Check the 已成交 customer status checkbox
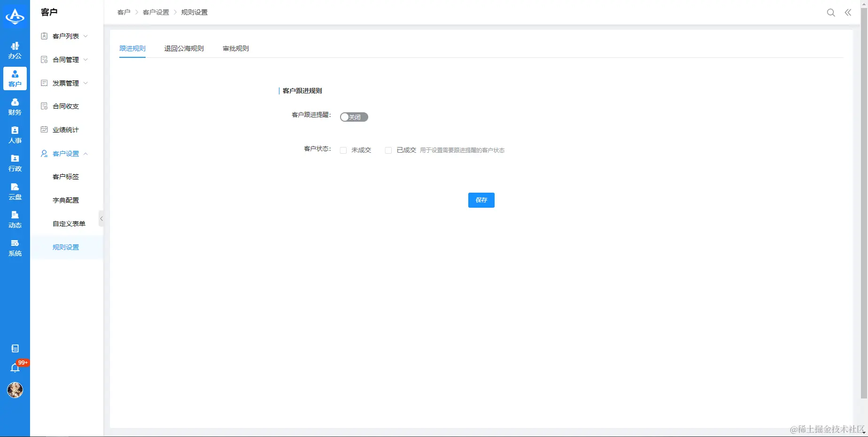This screenshot has height=437, width=868. tap(388, 150)
